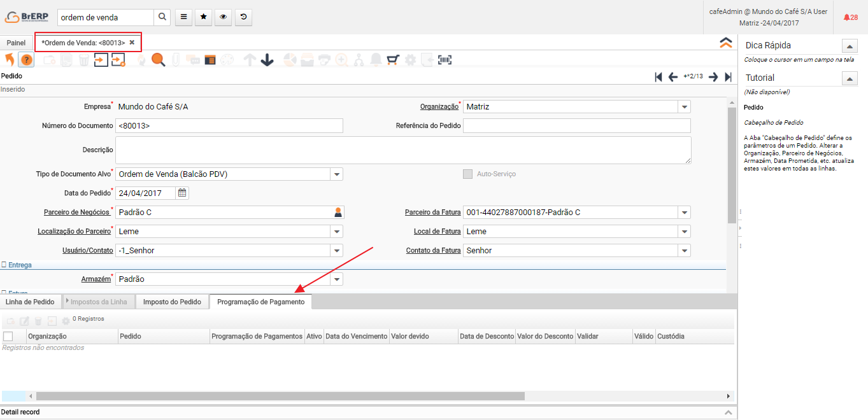868x420 pixels.
Task: Jump to the first record icon
Action: (658, 77)
